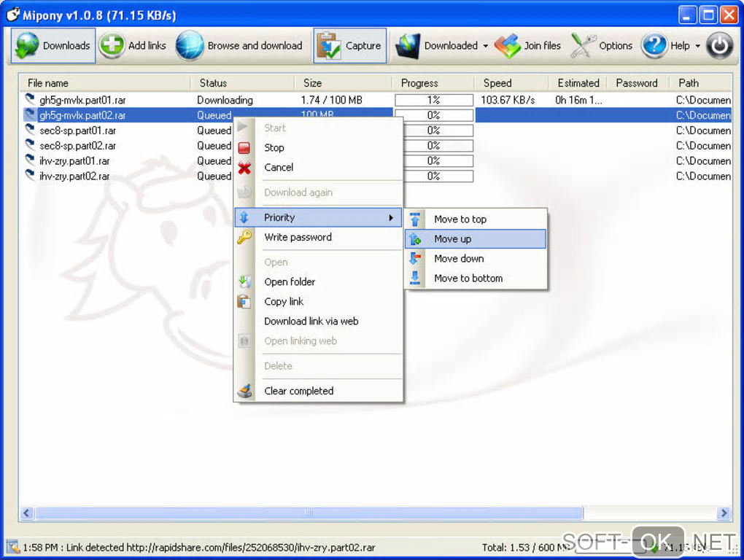Viewport: 744px width, 560px height.
Task: Sort by Status column header
Action: coord(242,83)
